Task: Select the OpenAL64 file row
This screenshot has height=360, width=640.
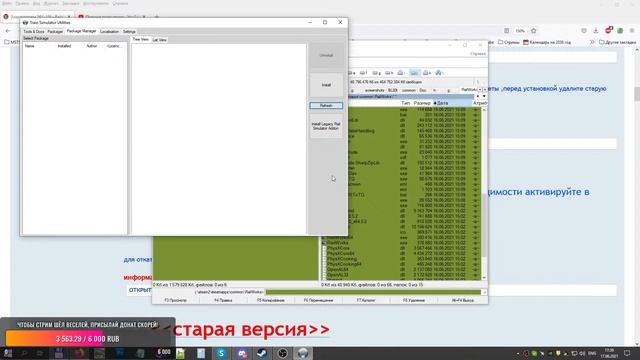Action: (402, 269)
